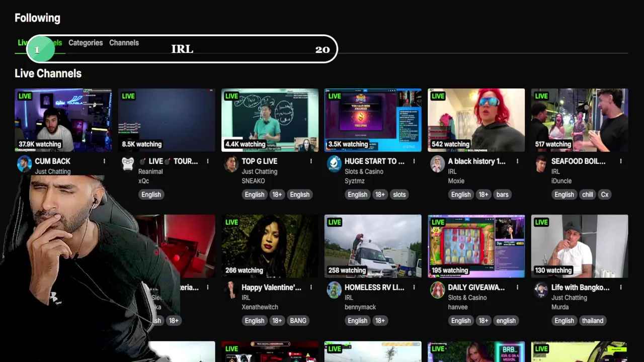
Task: Open the CUM BACK streamer avatar
Action: click(24, 164)
